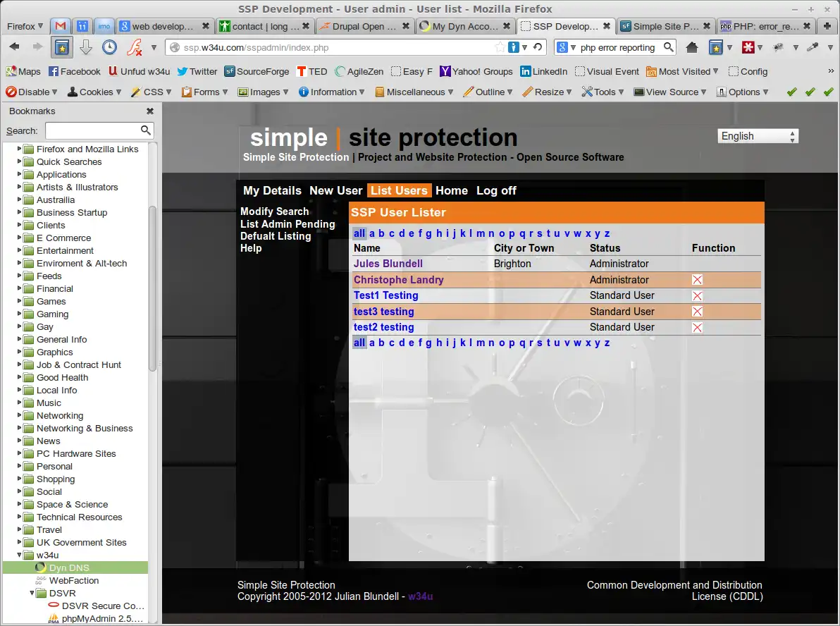840x626 pixels.
Task: Open the Disable web developer menu
Action: coord(32,92)
